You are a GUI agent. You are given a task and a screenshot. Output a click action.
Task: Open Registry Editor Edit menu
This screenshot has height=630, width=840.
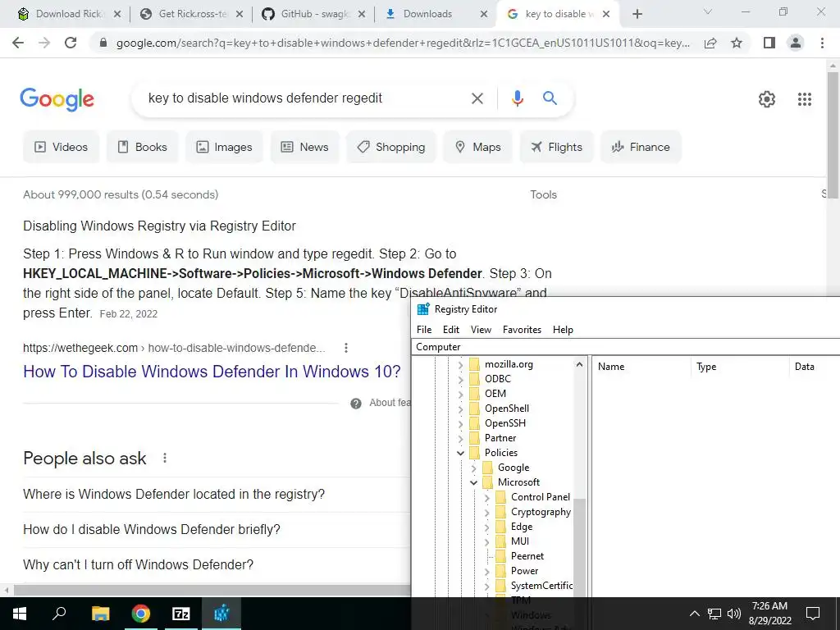pyautogui.click(x=451, y=330)
